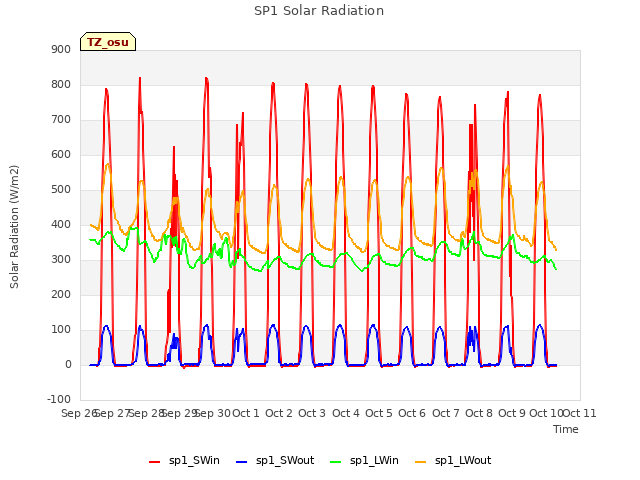Click the green sp1_LWin legend swatch

336,462
